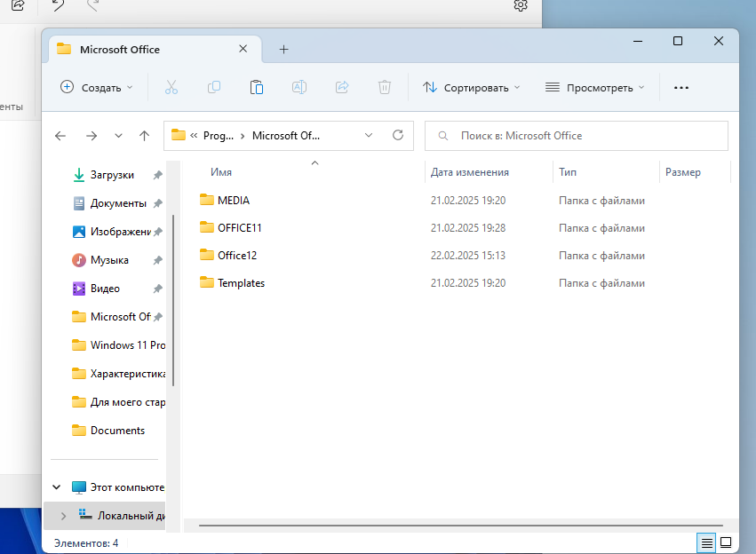Click the search Microsoft Office field
Screen dimensions: 756x554
pos(577,136)
